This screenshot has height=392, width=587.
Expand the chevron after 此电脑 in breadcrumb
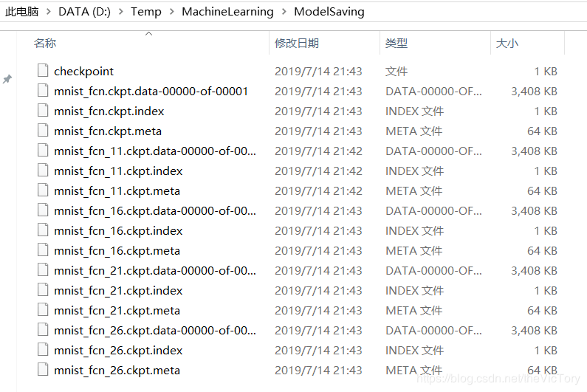click(49, 12)
